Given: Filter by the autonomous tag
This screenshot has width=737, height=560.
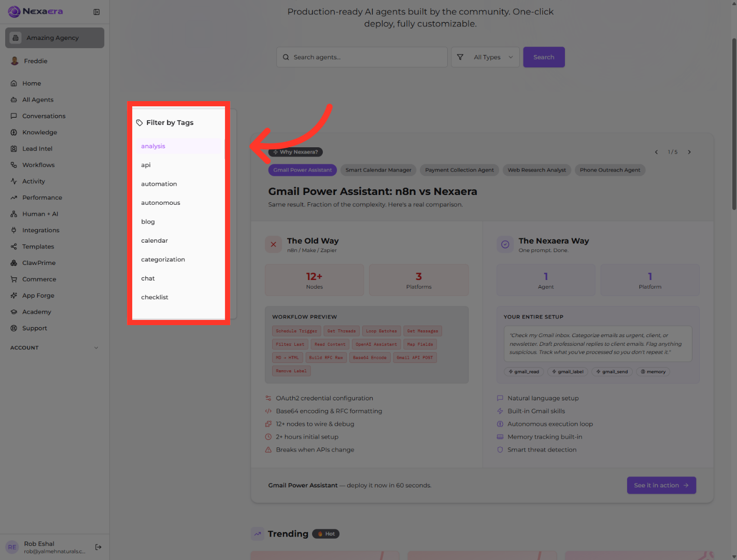Looking at the screenshot, I should pos(178,203).
